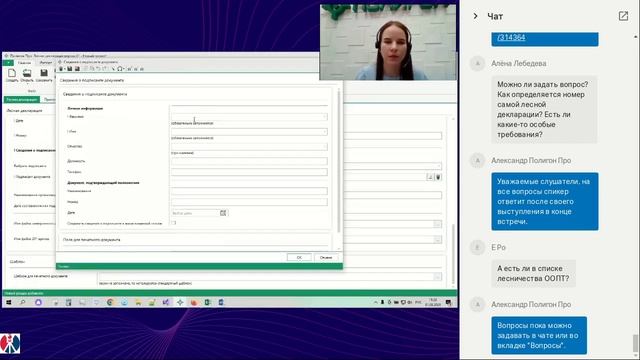
Task: Click the Е Ро avatar in the chat
Action: [478, 248]
